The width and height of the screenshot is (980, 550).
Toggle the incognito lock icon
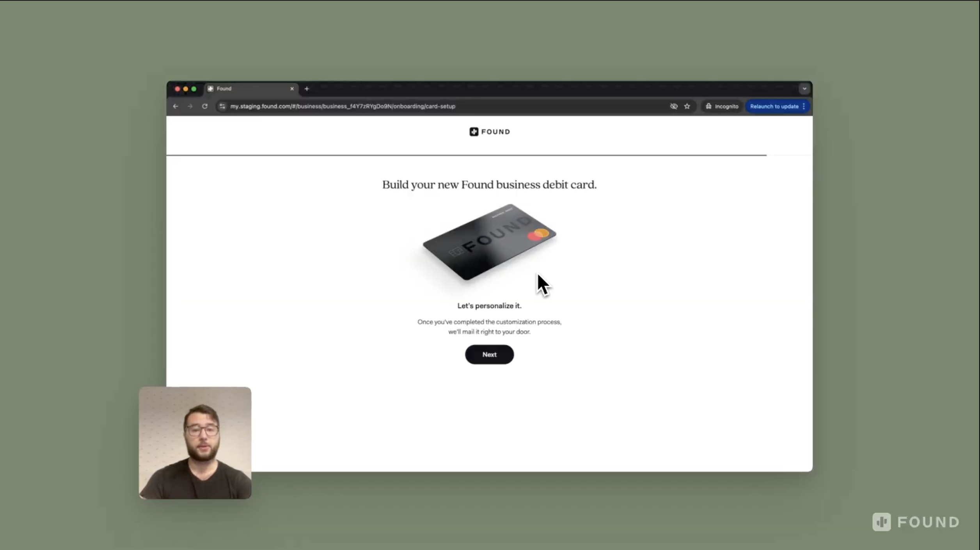708,106
